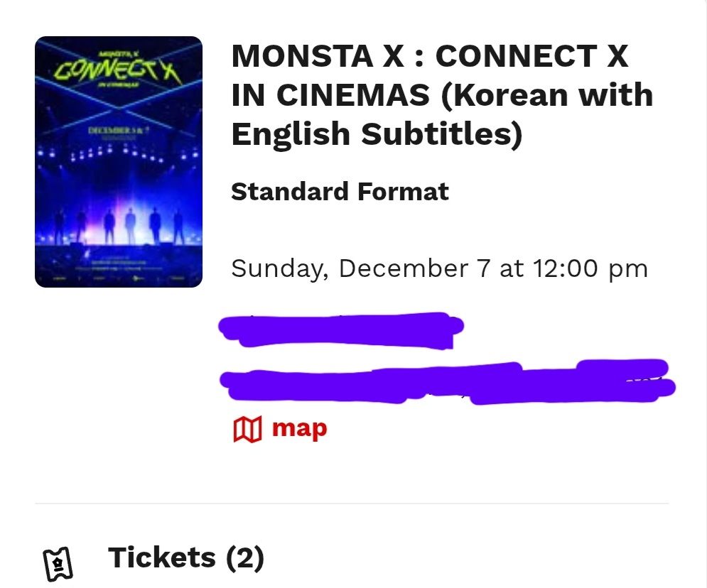Click the (2) ticket count
The width and height of the screenshot is (707, 588).
point(245,558)
